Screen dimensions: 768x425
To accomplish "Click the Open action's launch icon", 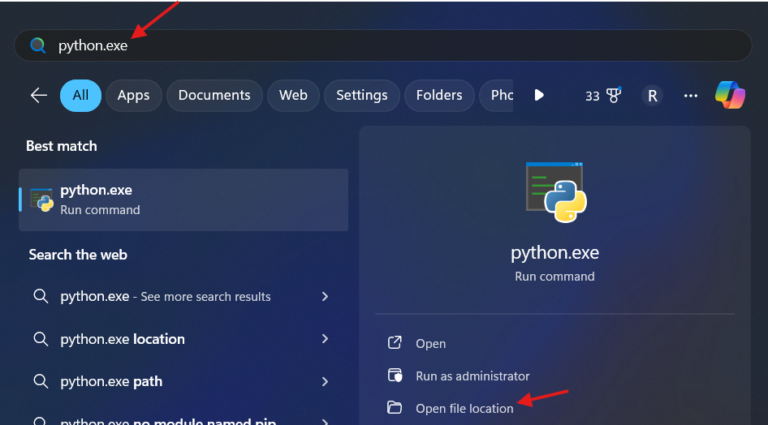I will [394, 343].
